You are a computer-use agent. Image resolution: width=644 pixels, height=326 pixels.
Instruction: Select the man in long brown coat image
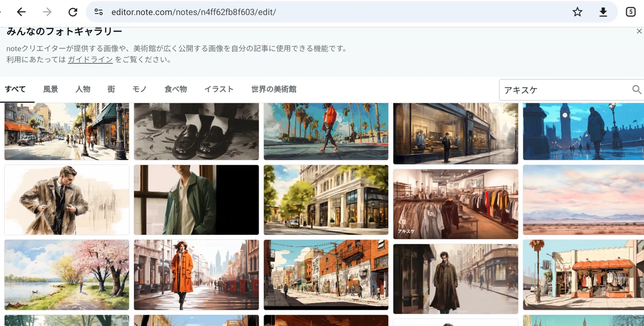(456, 279)
